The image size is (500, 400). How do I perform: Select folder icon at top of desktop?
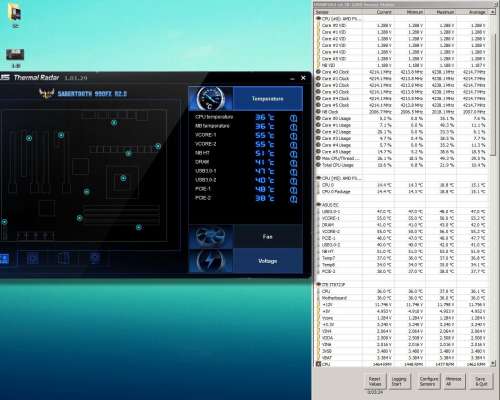point(15,13)
